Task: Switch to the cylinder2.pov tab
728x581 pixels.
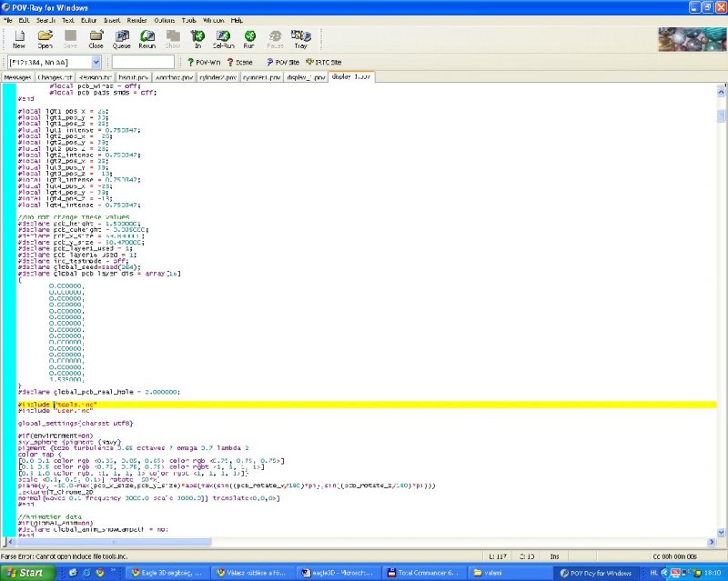Action: (x=217, y=77)
